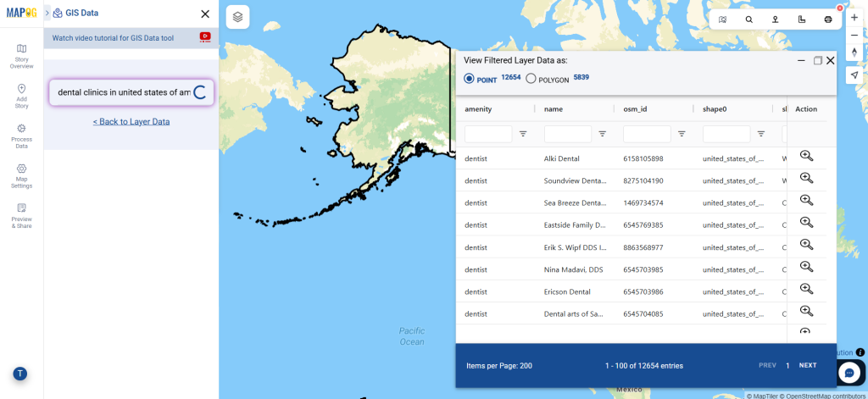Go to NEXT page of entries
Viewport: 868px width, 399px height.
coord(808,365)
